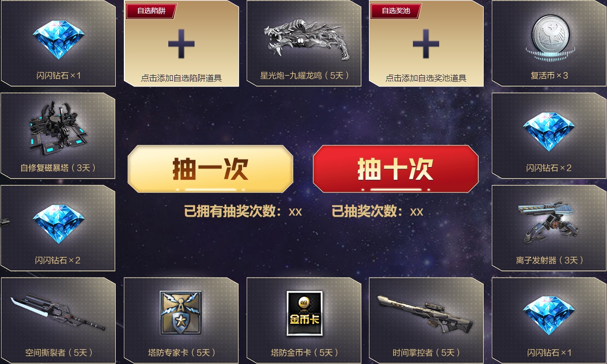The height and width of the screenshot is (364, 607).
Task: Click the 塔防金币卡 gold card icon
Action: tap(304, 313)
